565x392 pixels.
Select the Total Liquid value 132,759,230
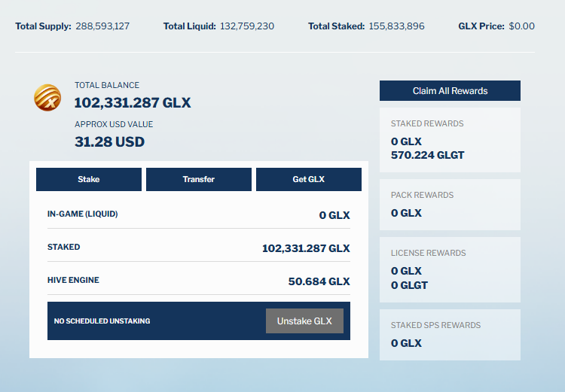(x=247, y=26)
